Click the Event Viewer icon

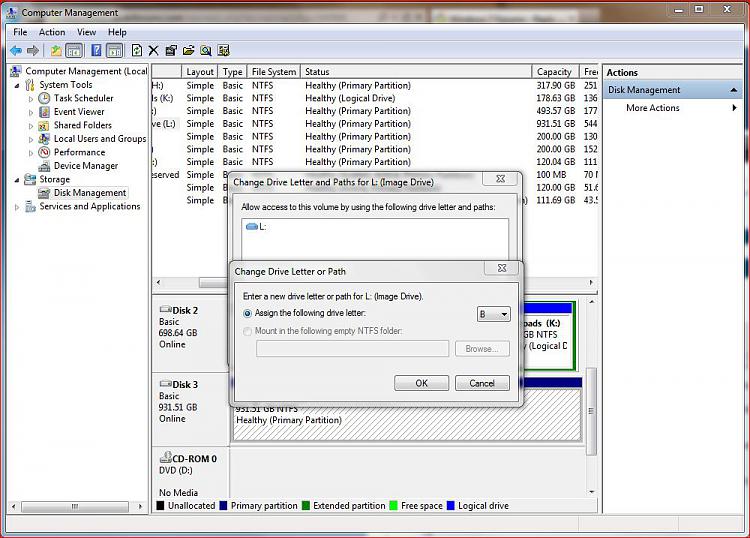point(44,111)
